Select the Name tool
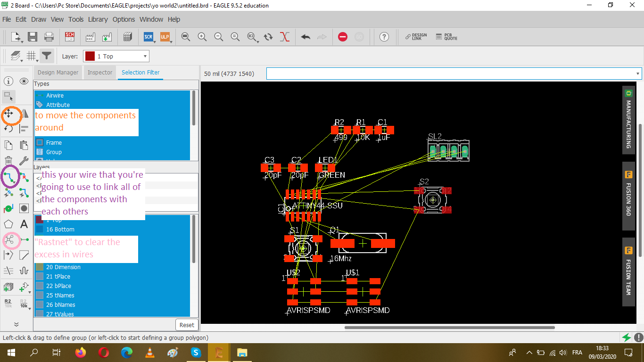Viewport: 644px width, 362px height. (8, 303)
